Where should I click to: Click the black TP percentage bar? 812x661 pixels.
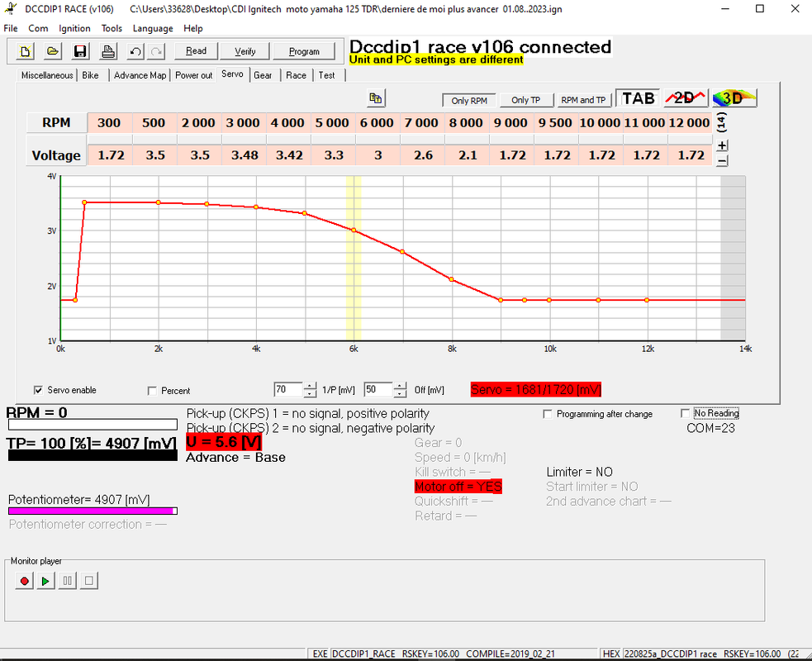pyautogui.click(x=93, y=456)
